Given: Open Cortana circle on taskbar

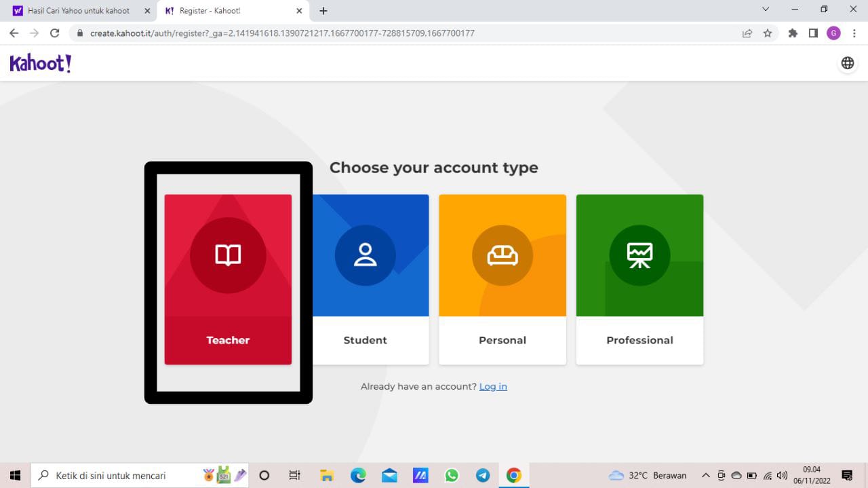Looking at the screenshot, I should [x=264, y=475].
